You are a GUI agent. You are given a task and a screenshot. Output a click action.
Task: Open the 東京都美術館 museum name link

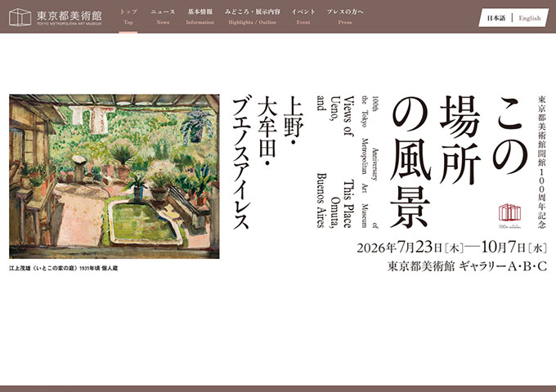(69, 17)
